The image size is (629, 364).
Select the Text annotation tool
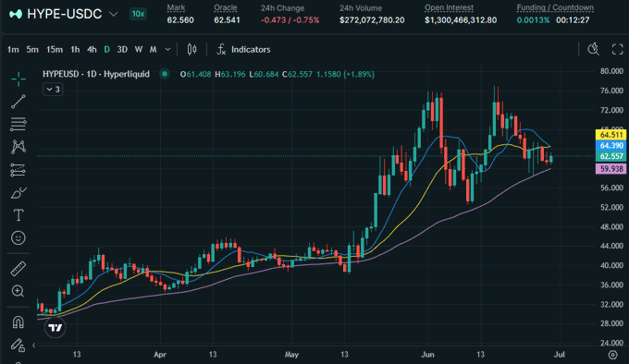click(x=18, y=215)
